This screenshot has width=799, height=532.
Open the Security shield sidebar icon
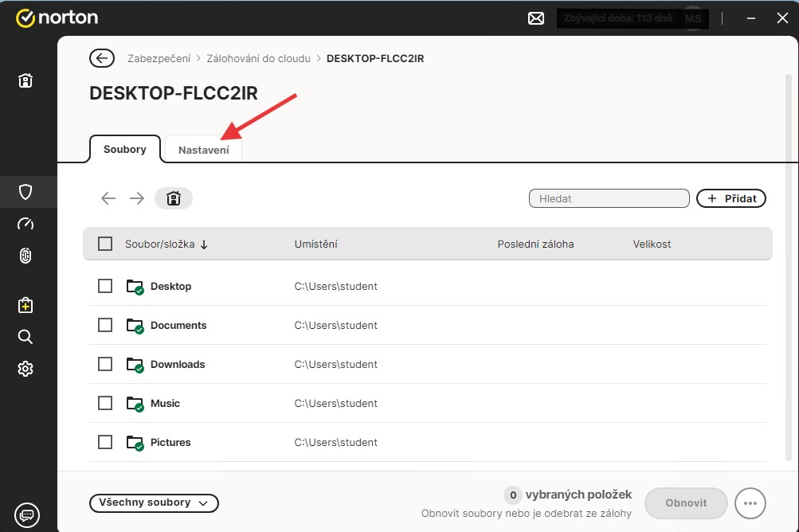[x=25, y=192]
